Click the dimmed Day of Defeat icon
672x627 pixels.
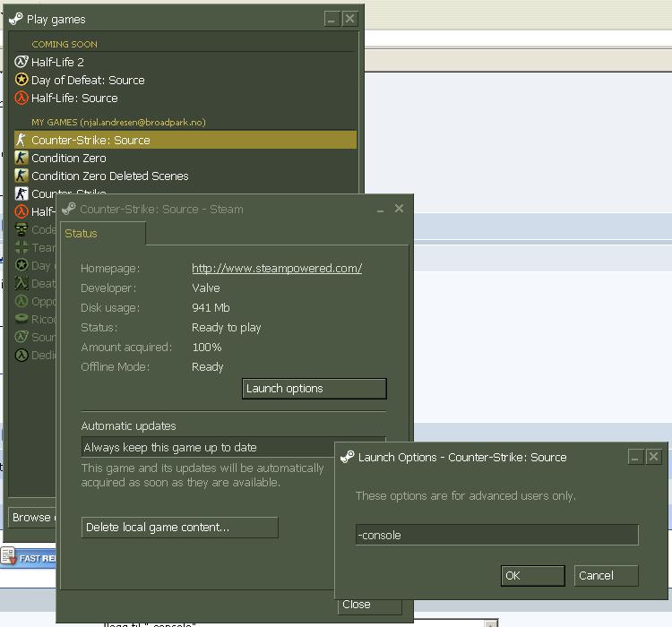point(22,265)
